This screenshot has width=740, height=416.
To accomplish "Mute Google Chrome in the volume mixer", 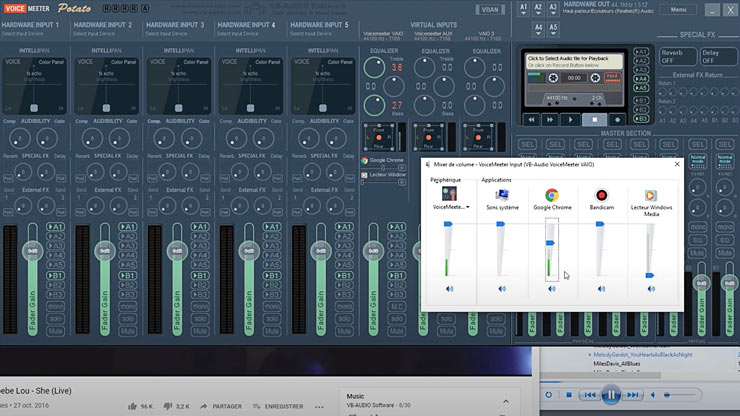I will click(551, 289).
